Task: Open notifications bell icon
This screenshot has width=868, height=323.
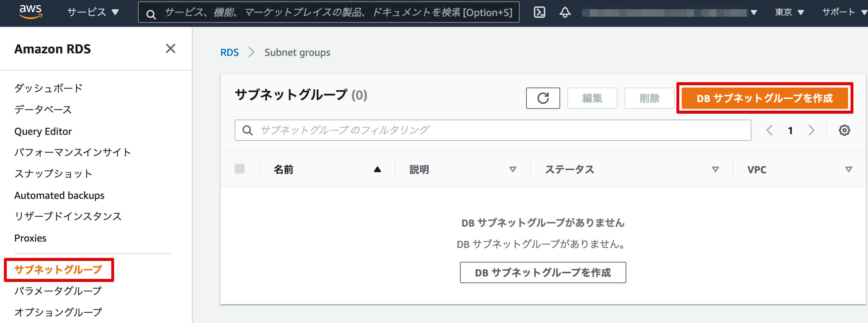Action: 565,12
